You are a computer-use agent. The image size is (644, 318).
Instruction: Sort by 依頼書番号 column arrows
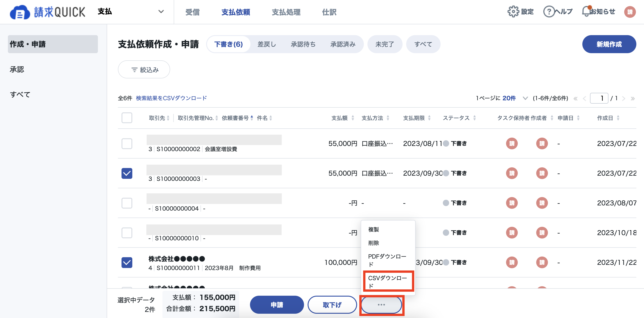[252, 118]
